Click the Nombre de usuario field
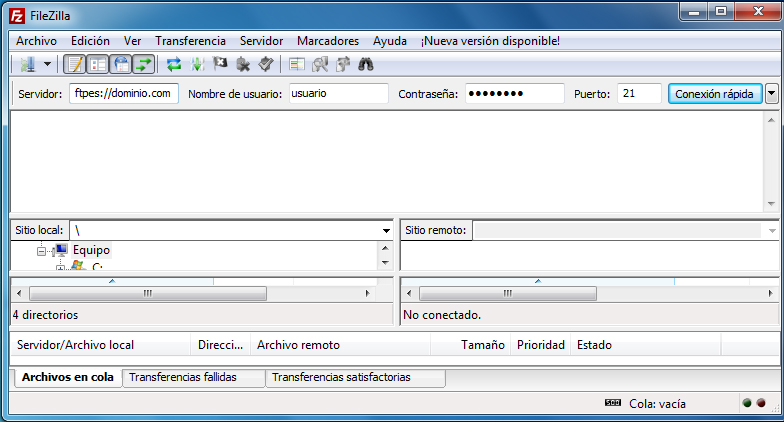The width and height of the screenshot is (784, 422). click(x=338, y=94)
